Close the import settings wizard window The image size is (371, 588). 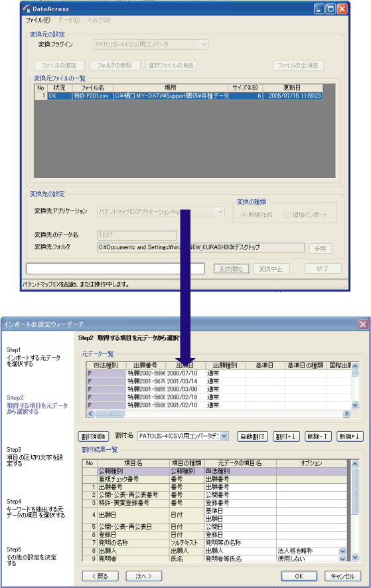(363, 324)
